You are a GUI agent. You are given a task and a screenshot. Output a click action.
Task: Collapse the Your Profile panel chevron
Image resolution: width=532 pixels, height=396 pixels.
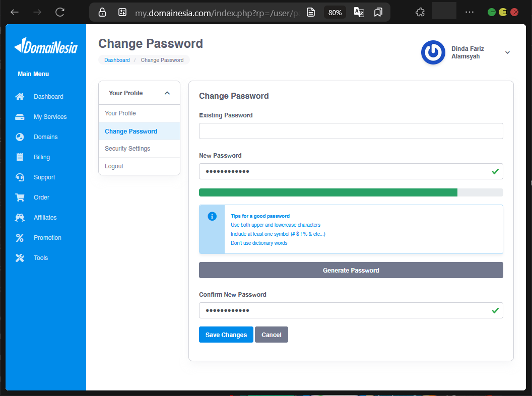click(x=167, y=93)
